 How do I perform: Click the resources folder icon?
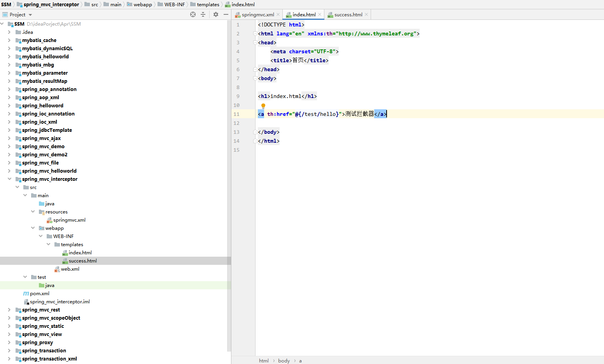42,212
